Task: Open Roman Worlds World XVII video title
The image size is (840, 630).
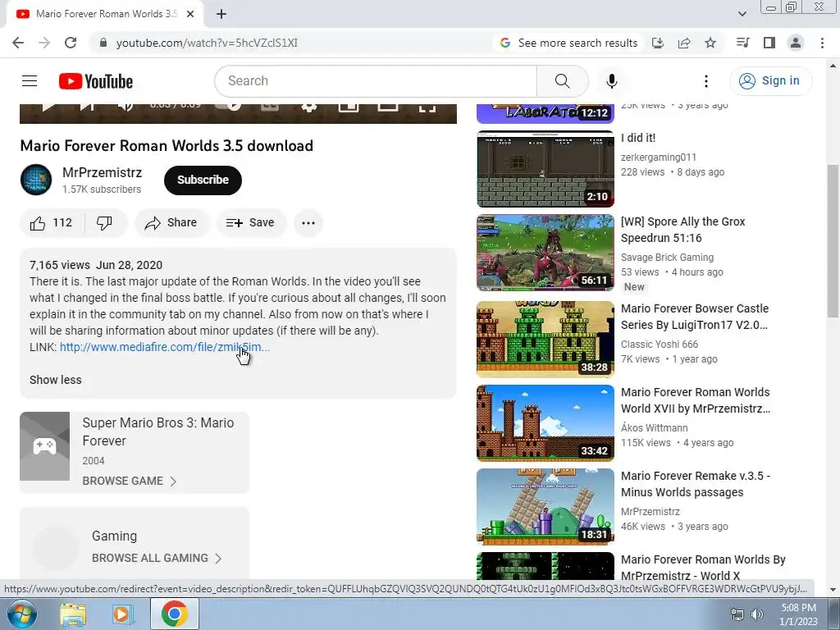Action: pyautogui.click(x=696, y=400)
